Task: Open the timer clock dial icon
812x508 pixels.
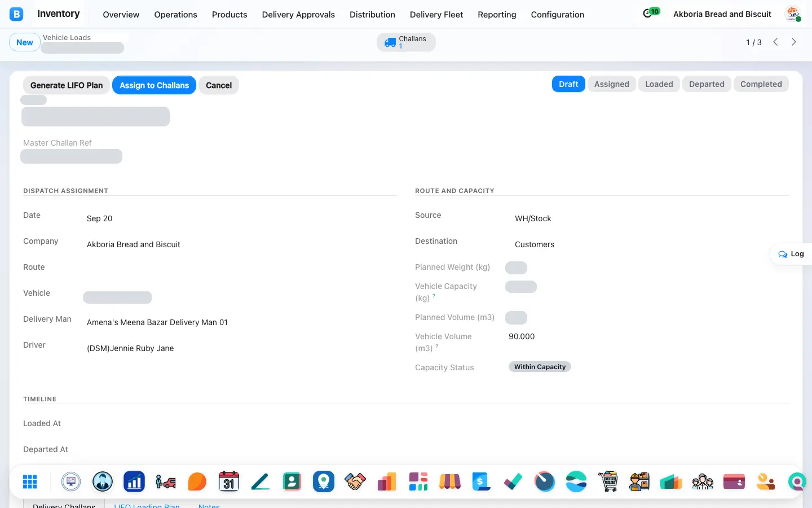Action: coord(545,481)
